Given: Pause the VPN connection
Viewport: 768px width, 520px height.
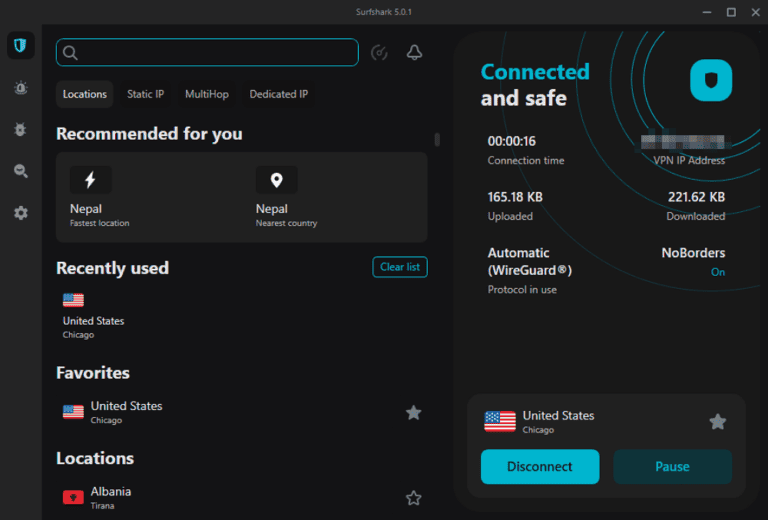Looking at the screenshot, I should [672, 466].
